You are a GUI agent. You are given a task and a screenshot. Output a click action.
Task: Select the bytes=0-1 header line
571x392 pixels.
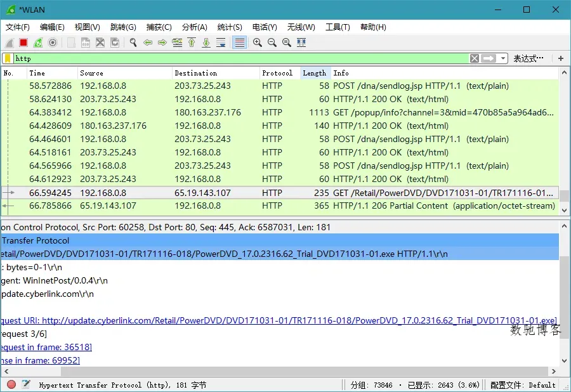(x=280, y=268)
